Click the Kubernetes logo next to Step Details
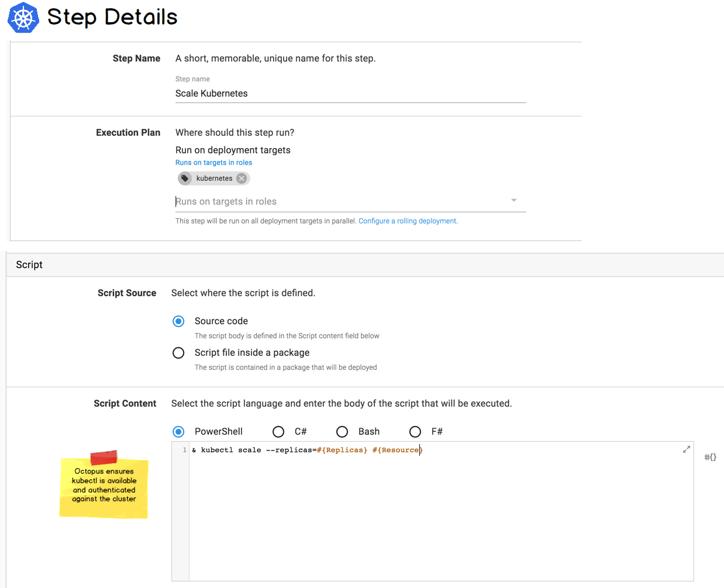The width and height of the screenshot is (724, 588). click(x=23, y=18)
